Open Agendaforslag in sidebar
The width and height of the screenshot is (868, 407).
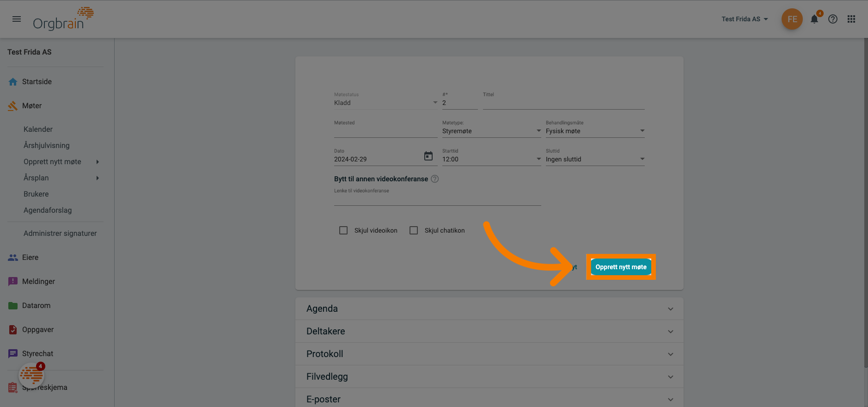tap(48, 210)
